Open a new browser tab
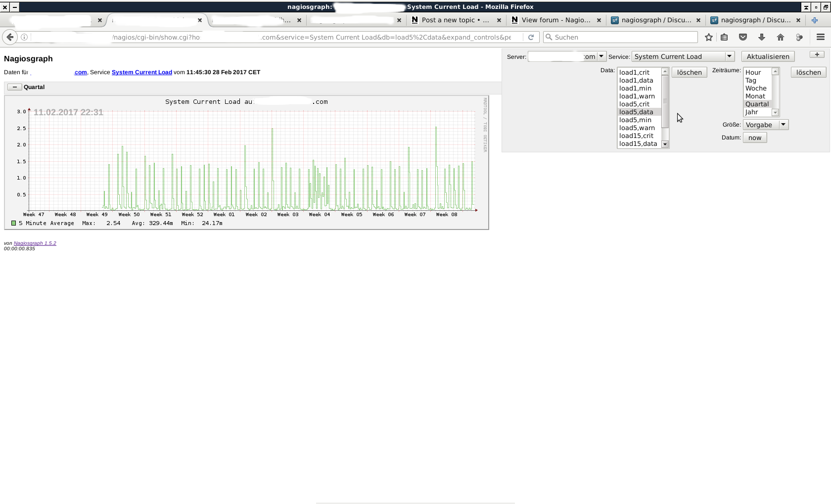Screen dimensions: 831x504 (x=815, y=20)
